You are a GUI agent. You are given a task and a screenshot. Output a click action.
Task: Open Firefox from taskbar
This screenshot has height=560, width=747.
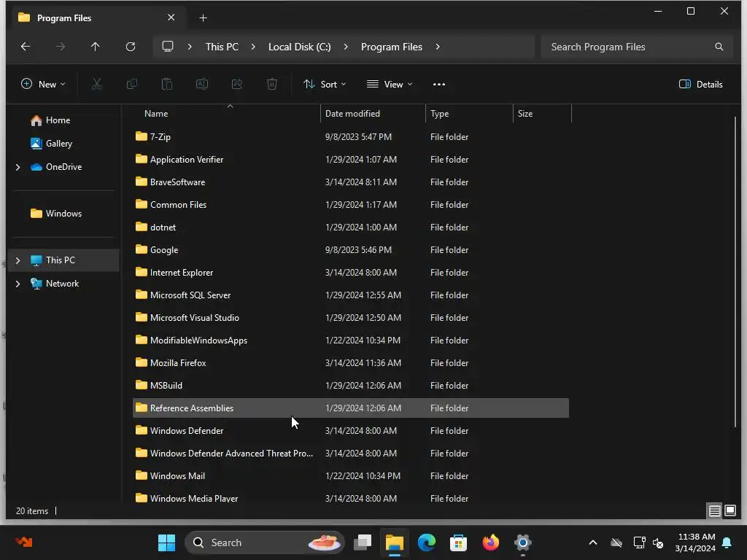[490, 542]
